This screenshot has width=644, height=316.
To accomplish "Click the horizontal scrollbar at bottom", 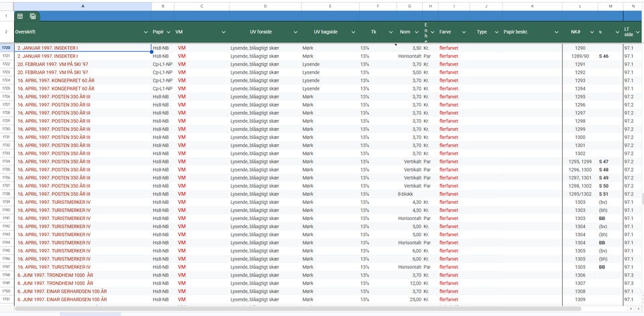I will coord(268,309).
